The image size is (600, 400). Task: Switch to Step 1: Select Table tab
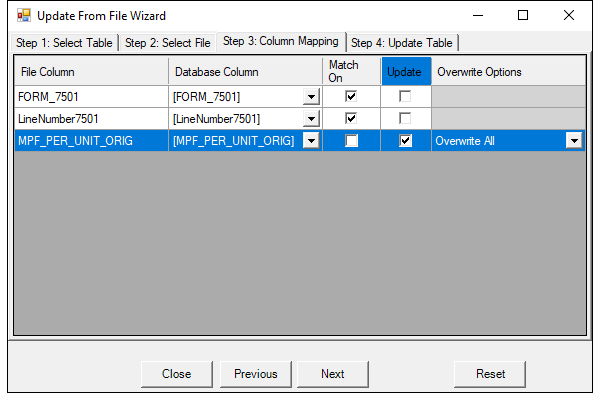[64, 43]
